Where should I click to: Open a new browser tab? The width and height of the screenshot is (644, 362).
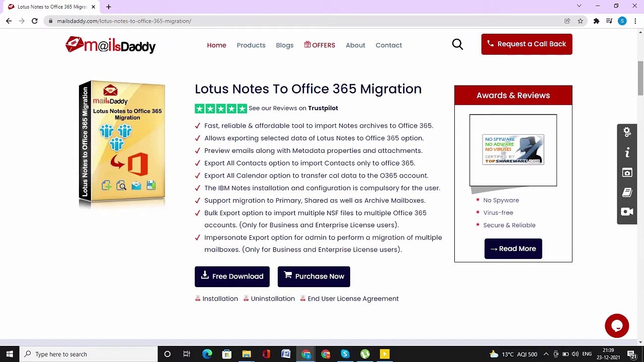(109, 7)
